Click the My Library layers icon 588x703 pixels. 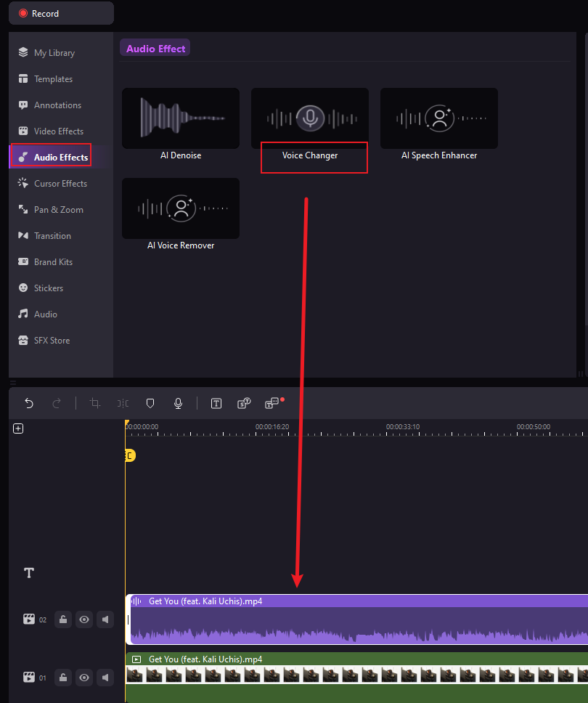point(23,52)
